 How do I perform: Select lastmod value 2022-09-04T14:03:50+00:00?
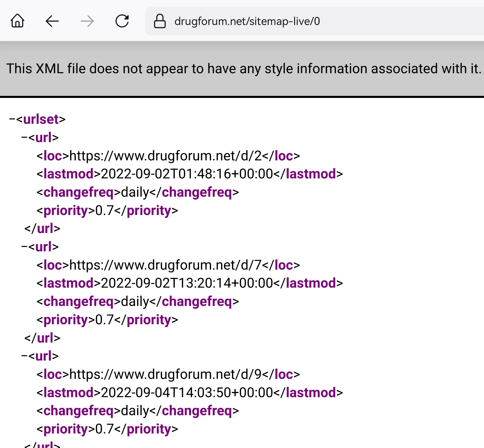(x=187, y=393)
